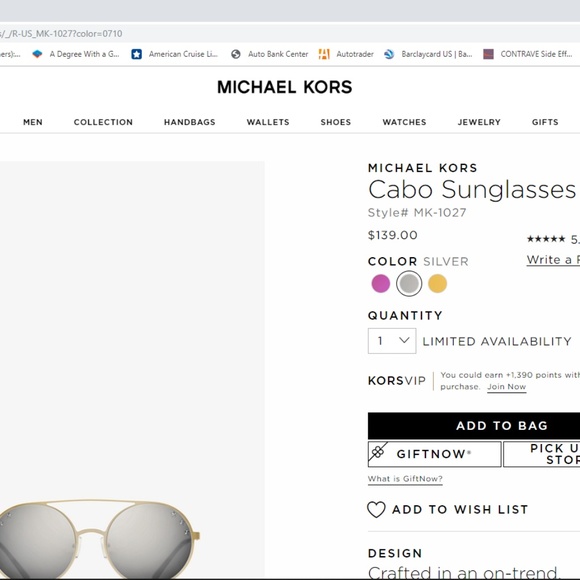Select the pink color swatch
This screenshot has width=580, height=580.
pos(381,284)
